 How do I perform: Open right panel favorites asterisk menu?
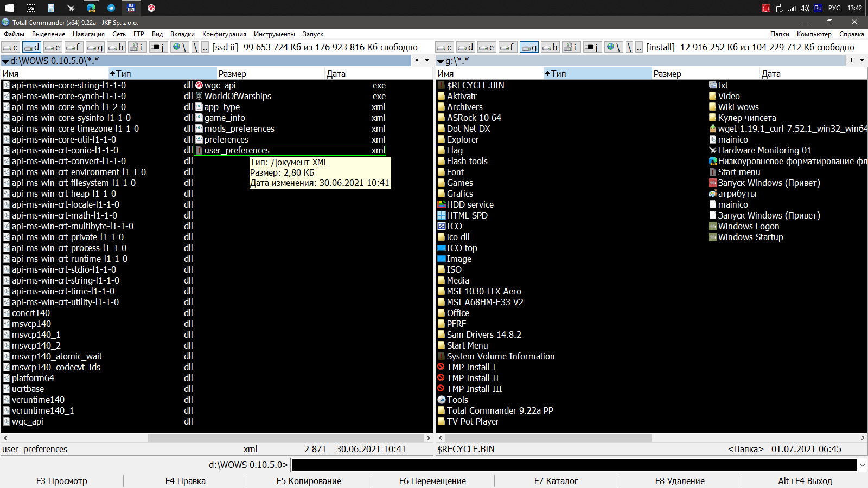pyautogui.click(x=851, y=60)
